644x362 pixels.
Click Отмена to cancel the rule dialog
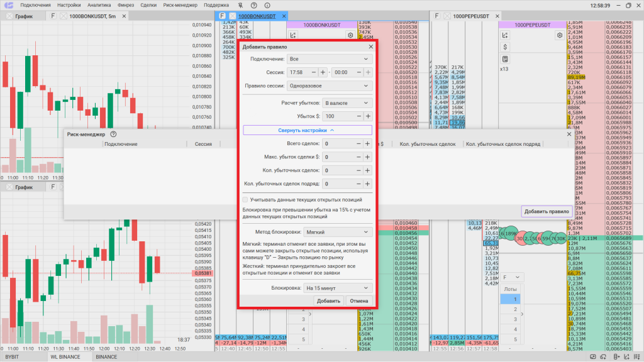[x=359, y=301]
